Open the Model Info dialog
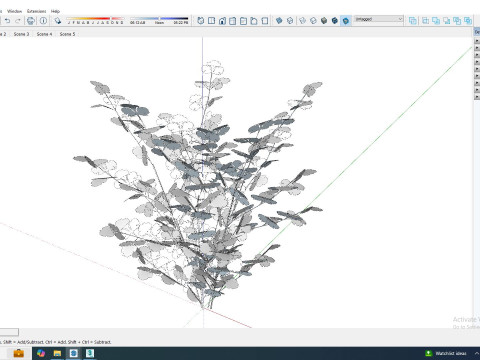Screen dimensions: 480x360 tap(43, 21)
